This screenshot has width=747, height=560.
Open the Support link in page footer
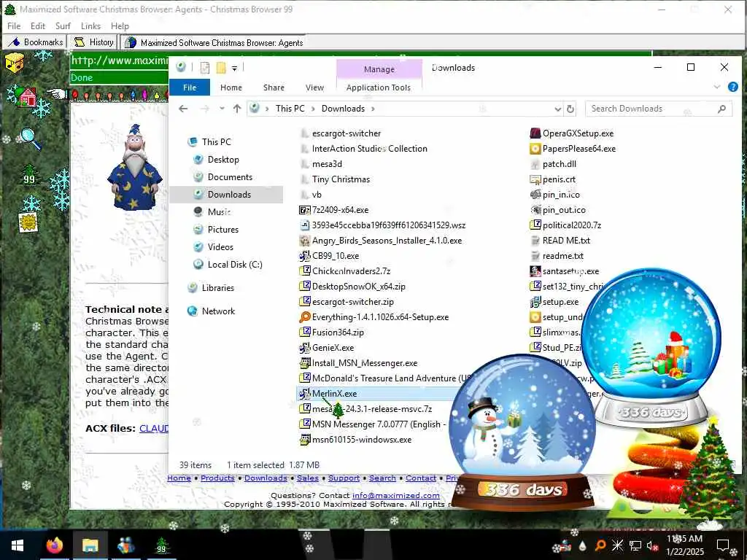(344, 478)
